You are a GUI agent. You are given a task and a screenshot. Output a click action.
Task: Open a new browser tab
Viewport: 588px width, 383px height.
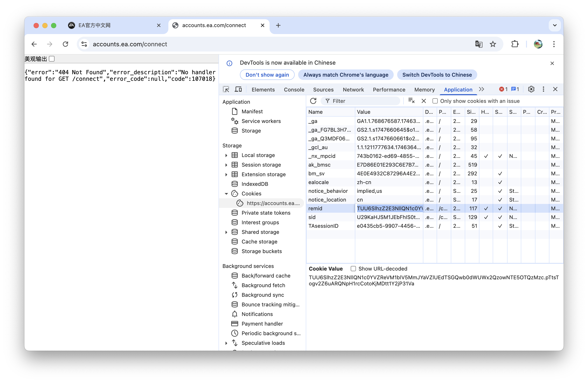(x=278, y=25)
